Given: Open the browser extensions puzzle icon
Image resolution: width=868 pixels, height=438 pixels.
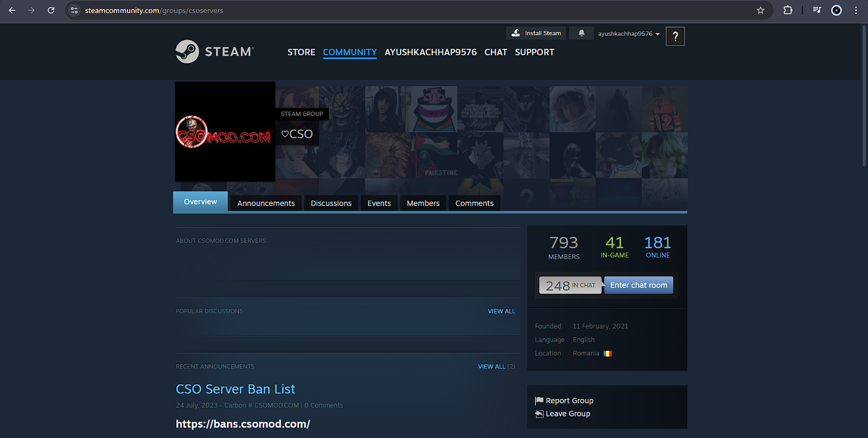Looking at the screenshot, I should [x=788, y=10].
